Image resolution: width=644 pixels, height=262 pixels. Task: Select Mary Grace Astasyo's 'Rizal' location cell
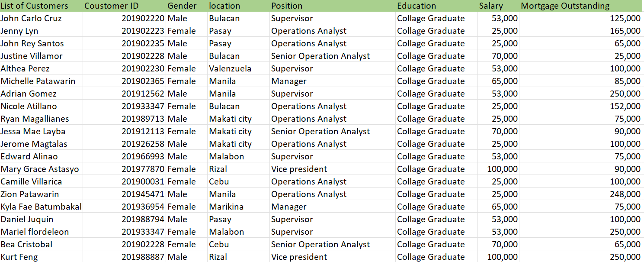click(239, 169)
